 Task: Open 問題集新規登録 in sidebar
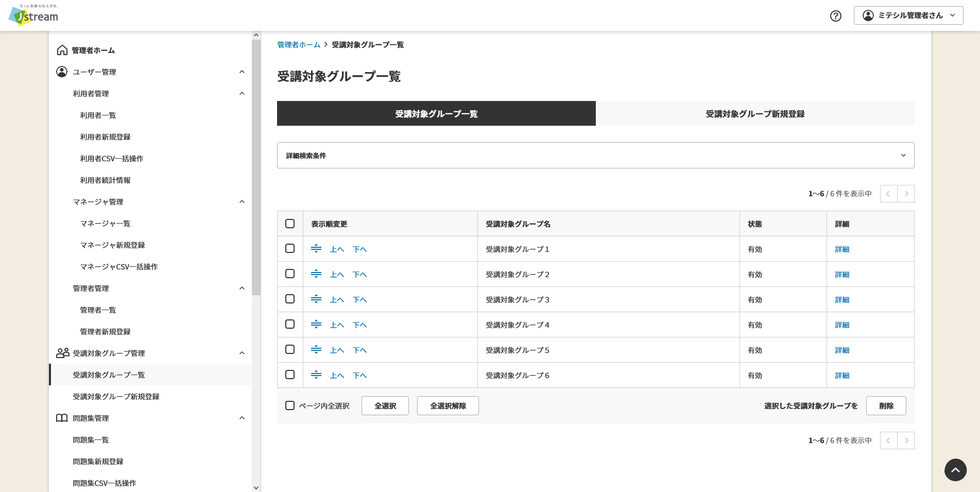point(98,462)
